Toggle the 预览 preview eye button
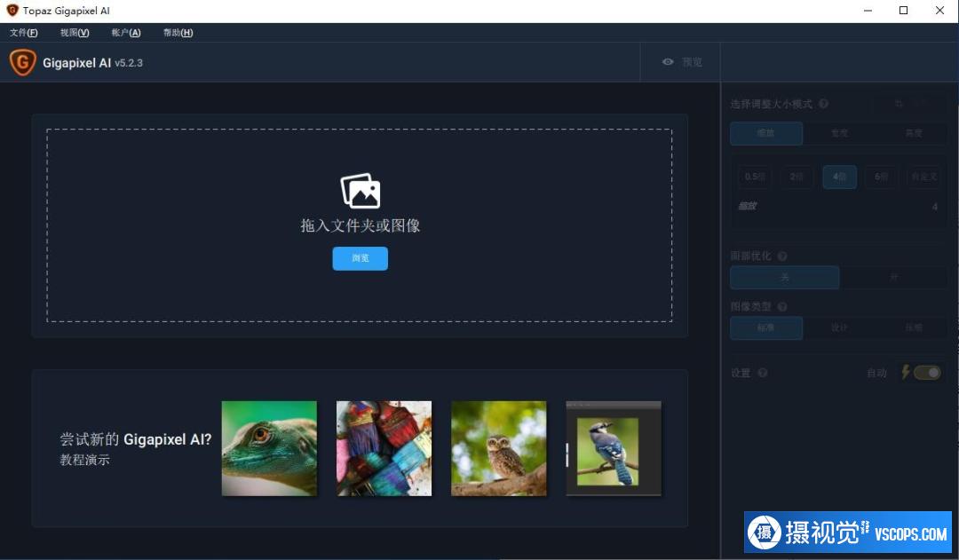Viewport: 959px width, 560px height. (x=681, y=62)
